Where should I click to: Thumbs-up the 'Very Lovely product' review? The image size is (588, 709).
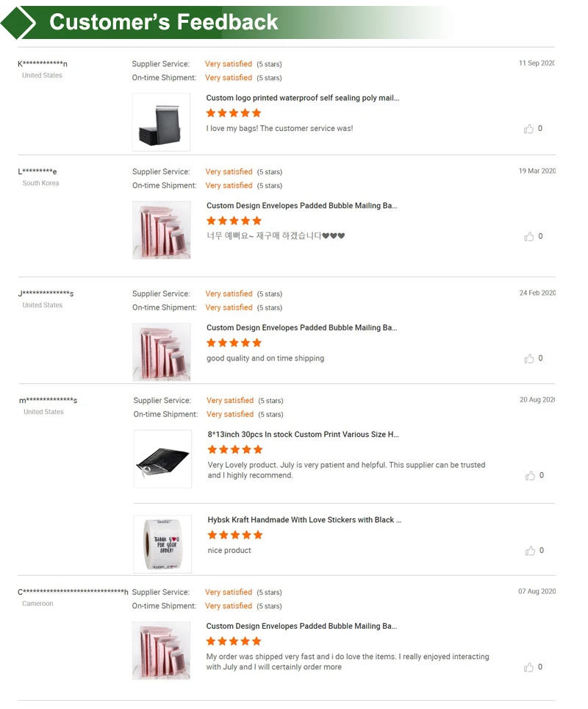[530, 476]
